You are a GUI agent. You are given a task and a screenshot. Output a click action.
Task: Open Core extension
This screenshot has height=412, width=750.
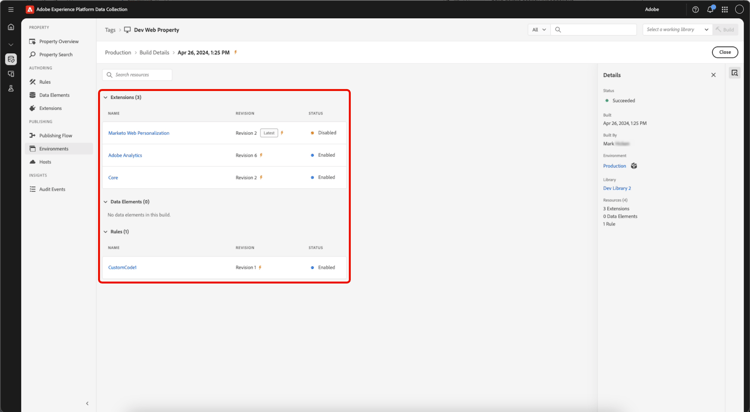tap(113, 178)
